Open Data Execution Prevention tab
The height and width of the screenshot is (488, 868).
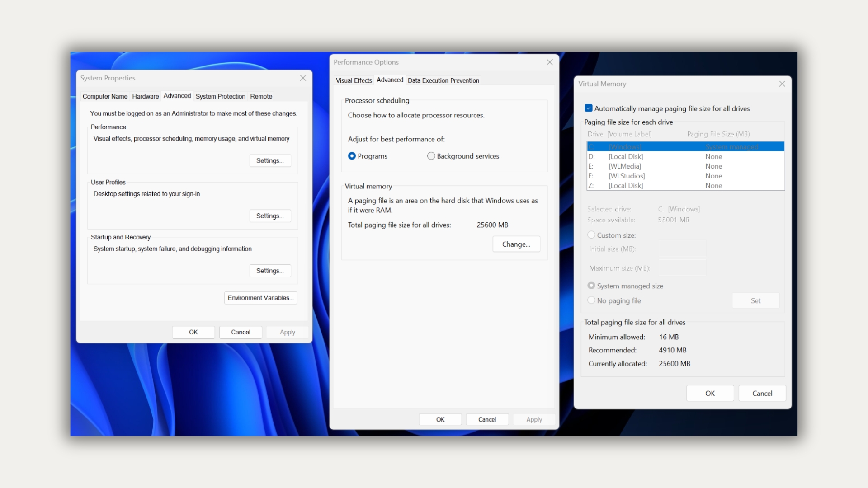(443, 80)
